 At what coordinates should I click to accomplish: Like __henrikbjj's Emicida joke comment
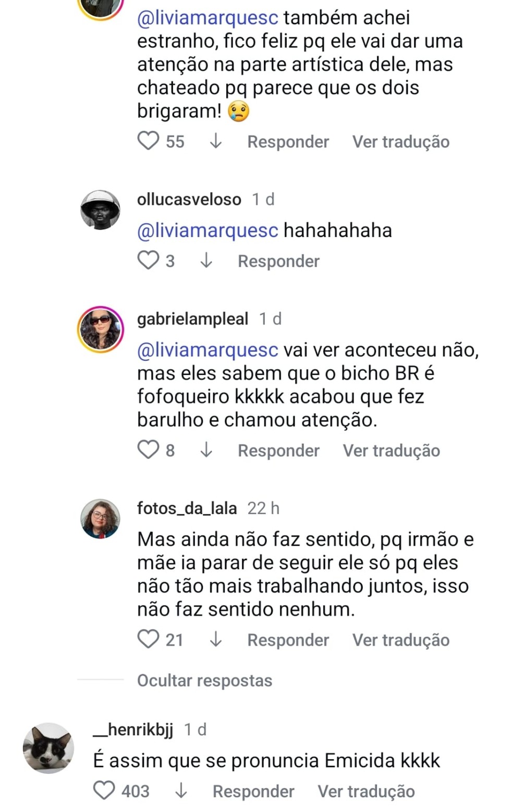103,791
